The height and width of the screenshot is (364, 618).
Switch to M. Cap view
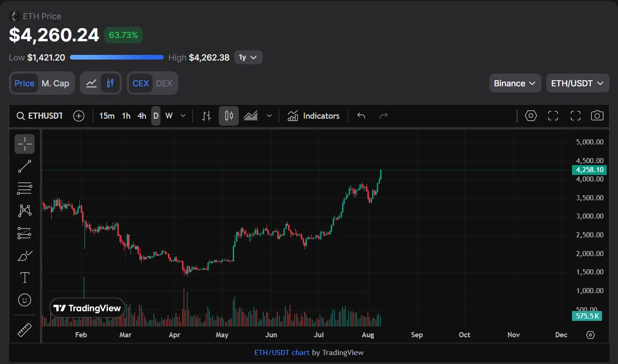[x=55, y=83]
